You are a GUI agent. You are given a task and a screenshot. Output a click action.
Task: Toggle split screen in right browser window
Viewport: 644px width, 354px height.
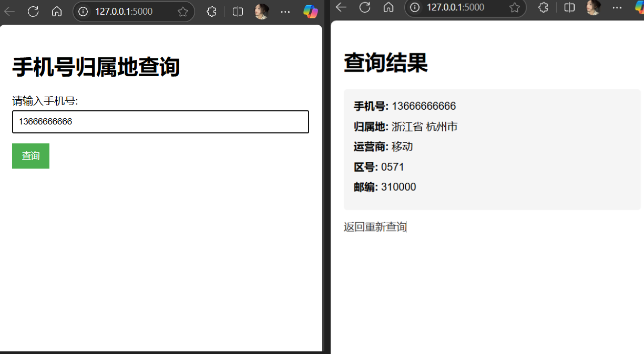(x=569, y=7)
